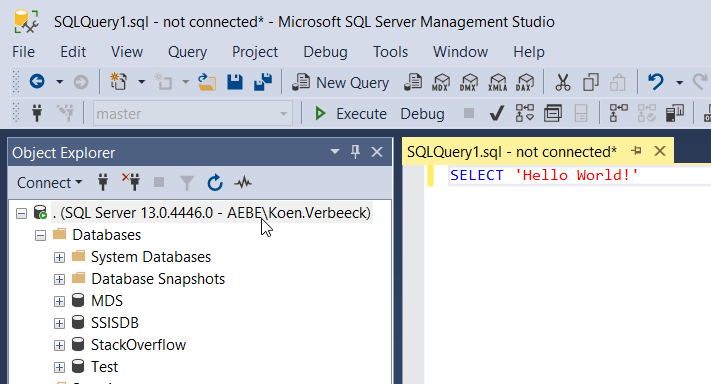Open the File menu
Screen dimensions: 711x384
point(24,52)
